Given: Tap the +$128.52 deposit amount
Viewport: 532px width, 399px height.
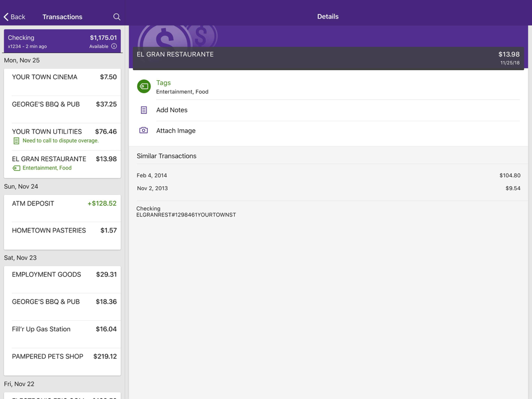Looking at the screenshot, I should point(102,204).
